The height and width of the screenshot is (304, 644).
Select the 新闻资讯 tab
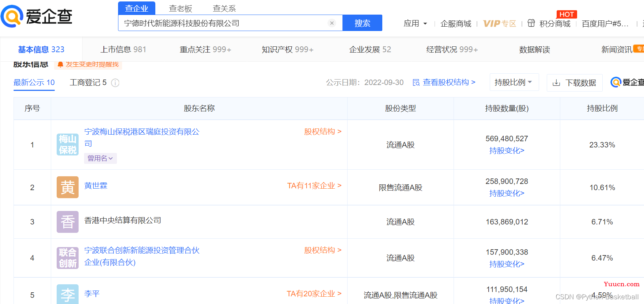pyautogui.click(x=617, y=49)
